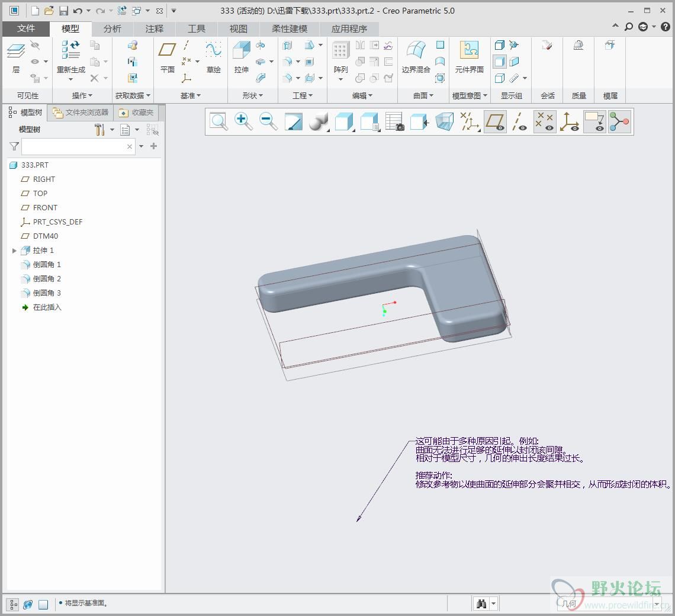Switch to the 工具 tab

tap(197, 29)
